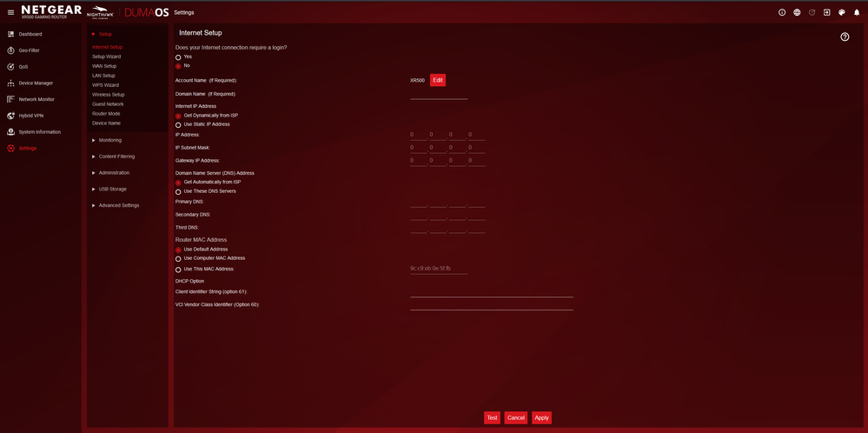Open Internet Setup submenu item
868x433 pixels.
(x=108, y=47)
